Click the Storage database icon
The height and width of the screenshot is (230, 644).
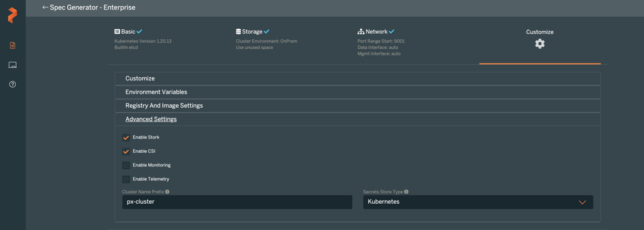click(239, 32)
